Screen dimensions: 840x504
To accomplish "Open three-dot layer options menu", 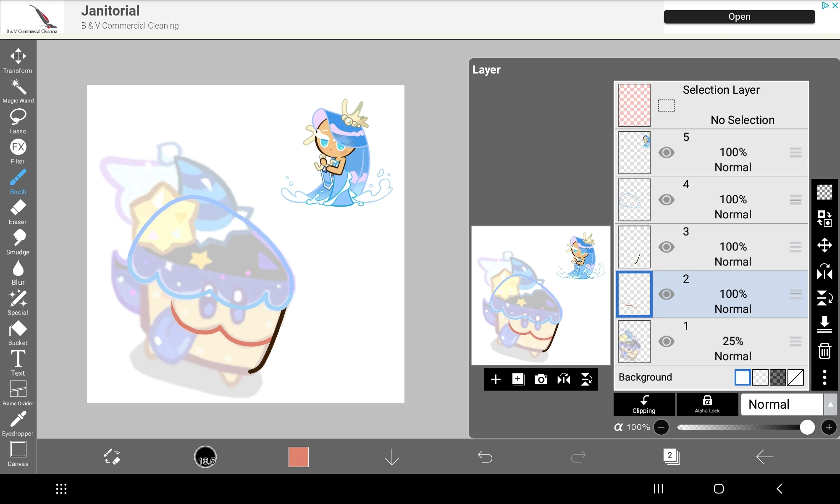I will pos(824,377).
